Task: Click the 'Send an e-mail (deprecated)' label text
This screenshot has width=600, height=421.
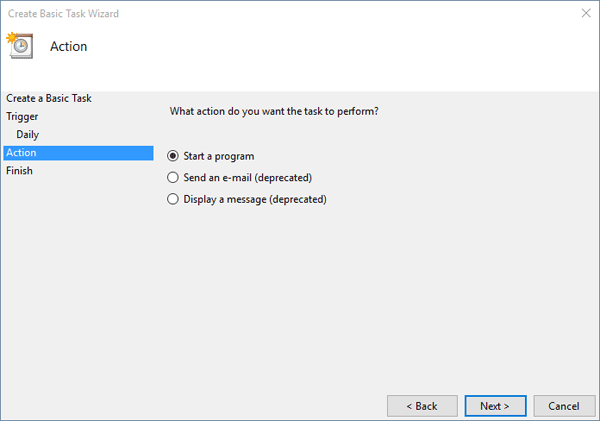Action: pyautogui.click(x=248, y=178)
